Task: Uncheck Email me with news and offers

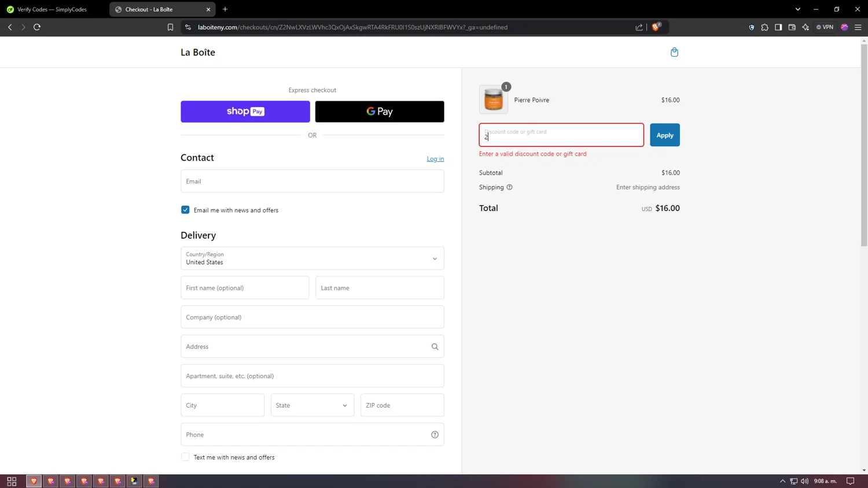Action: pyautogui.click(x=185, y=210)
